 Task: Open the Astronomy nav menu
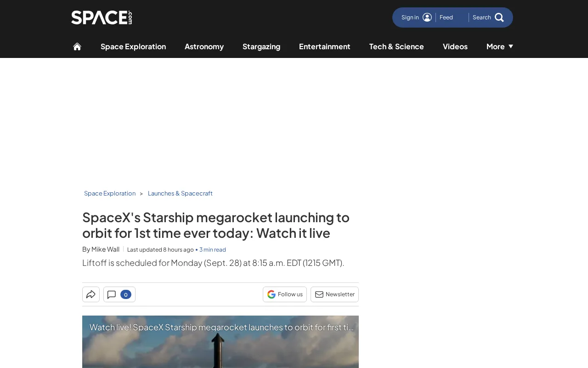[204, 46]
